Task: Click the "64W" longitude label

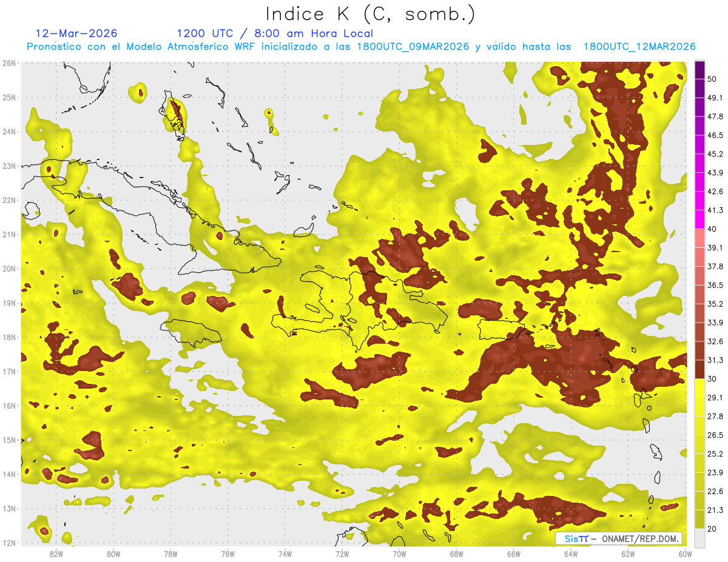Action: [571, 554]
